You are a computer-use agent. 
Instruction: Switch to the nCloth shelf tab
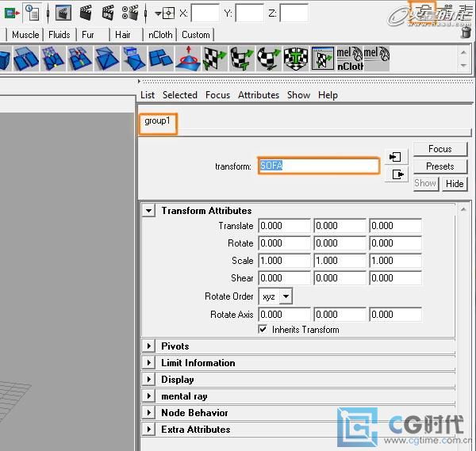click(159, 35)
